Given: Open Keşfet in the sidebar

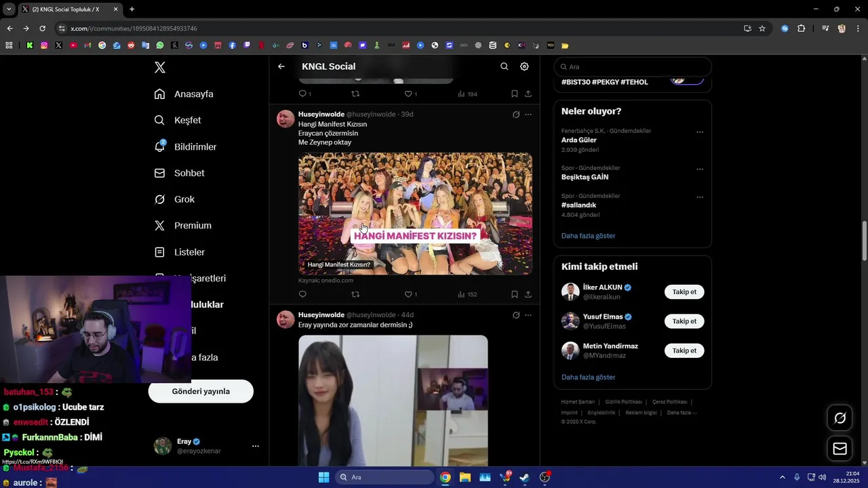Looking at the screenshot, I should click(178, 120).
